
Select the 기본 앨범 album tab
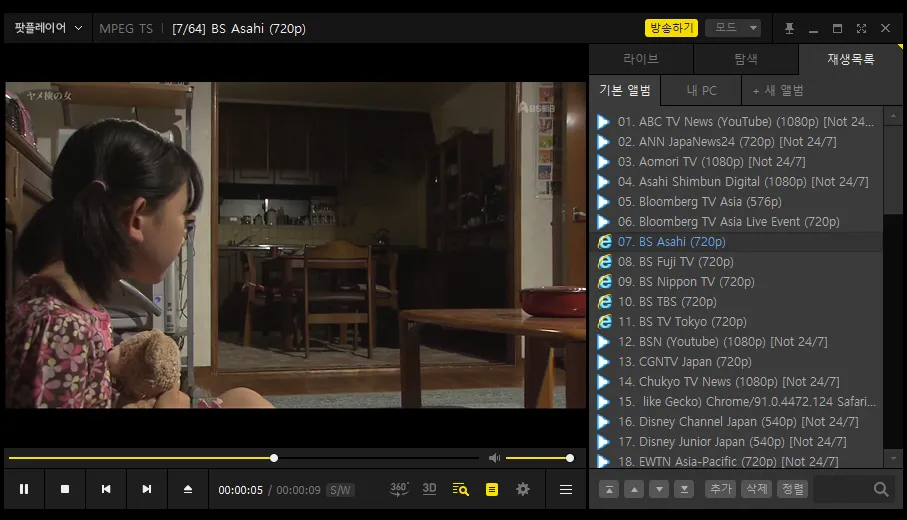[x=625, y=90]
